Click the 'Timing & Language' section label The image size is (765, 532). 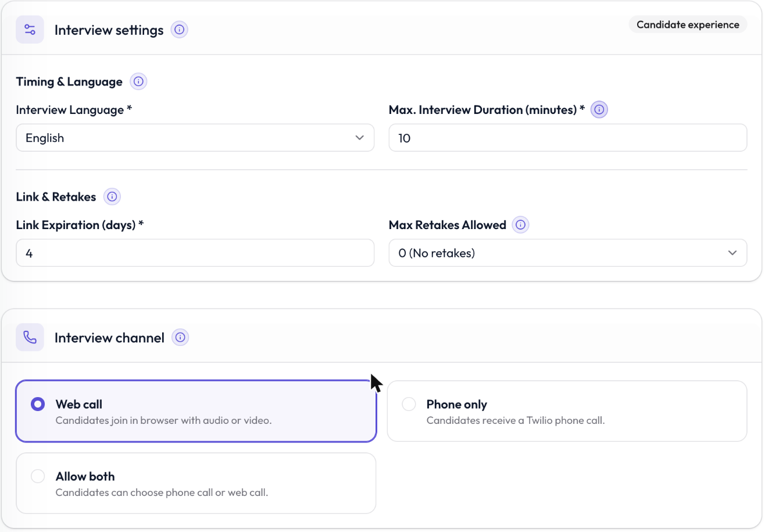[x=69, y=82]
